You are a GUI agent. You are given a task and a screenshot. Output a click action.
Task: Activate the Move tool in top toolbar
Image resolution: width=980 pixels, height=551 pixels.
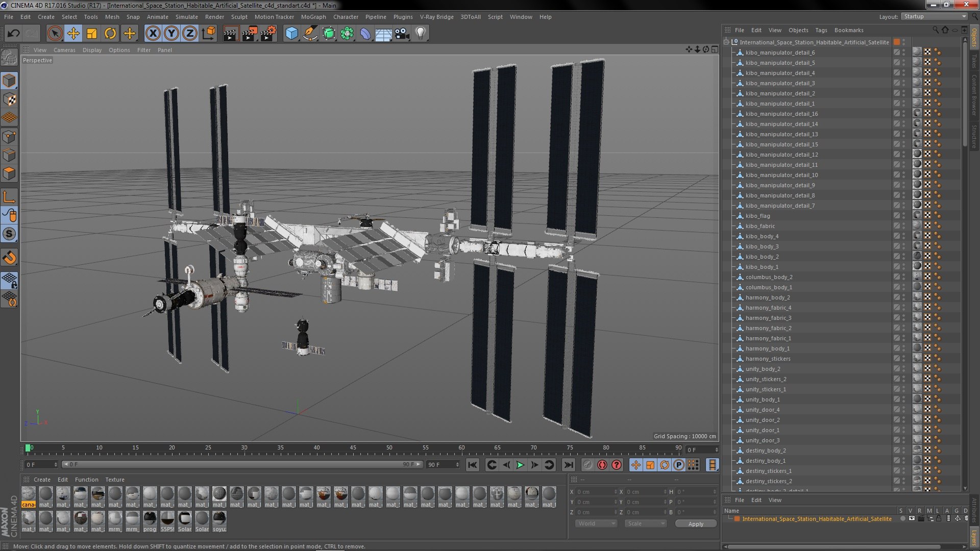point(73,34)
